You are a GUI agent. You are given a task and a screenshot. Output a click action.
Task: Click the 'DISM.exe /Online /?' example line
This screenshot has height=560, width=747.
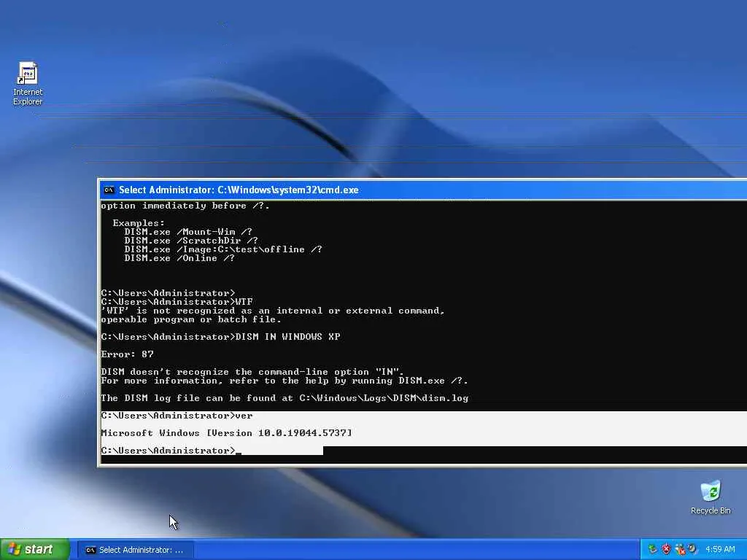click(x=179, y=258)
